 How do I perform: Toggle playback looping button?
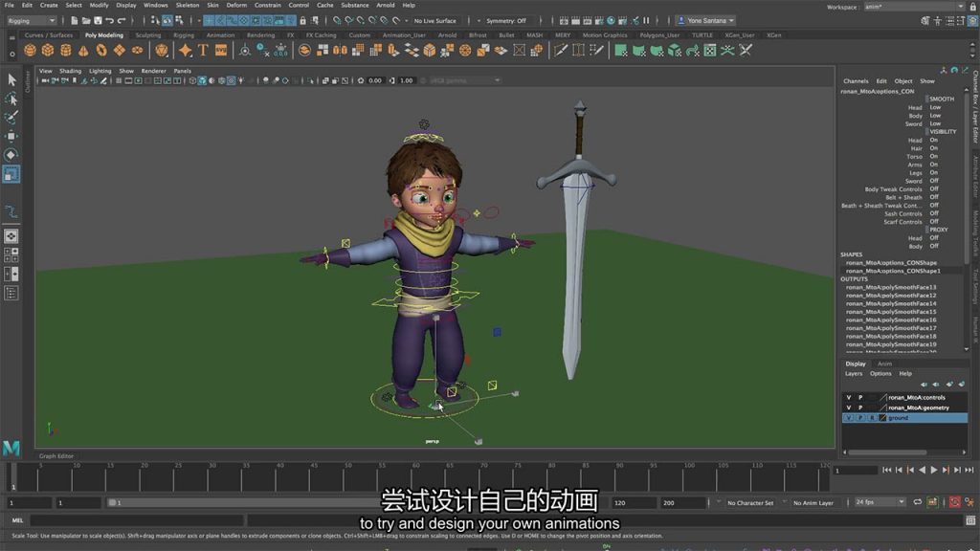click(917, 502)
